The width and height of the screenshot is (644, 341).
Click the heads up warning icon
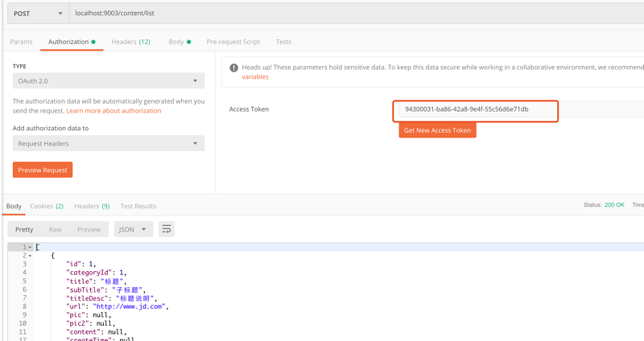click(x=233, y=68)
